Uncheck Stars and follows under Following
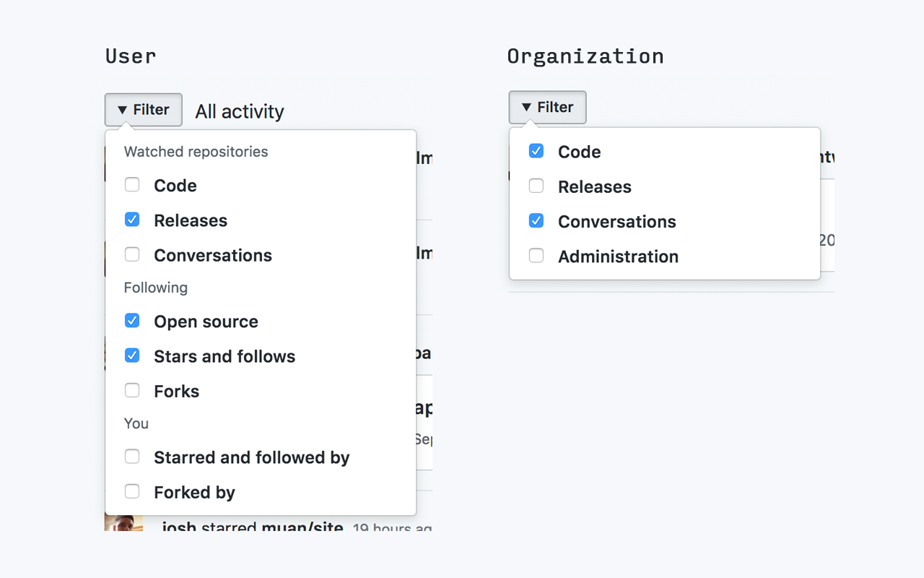The image size is (924, 578). click(x=132, y=355)
